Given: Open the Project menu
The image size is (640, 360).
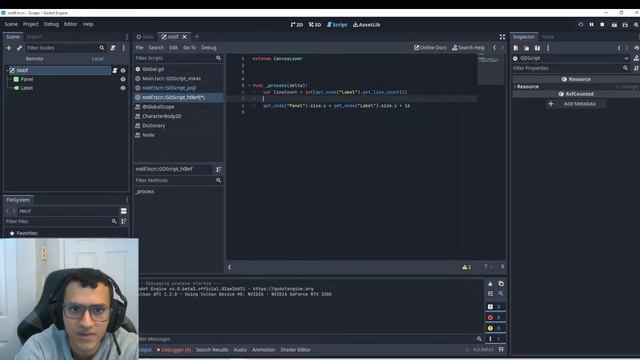Looking at the screenshot, I should pyautogui.click(x=31, y=24).
